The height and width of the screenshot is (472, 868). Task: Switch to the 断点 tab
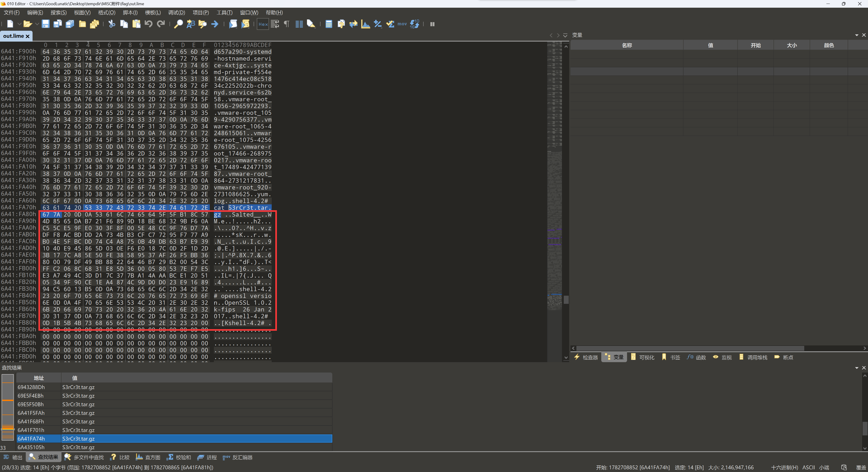(x=783, y=357)
